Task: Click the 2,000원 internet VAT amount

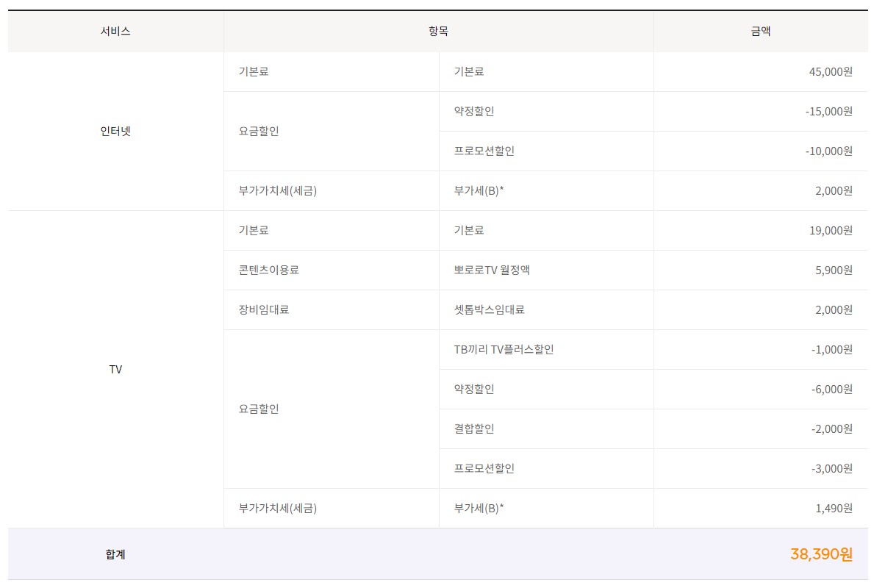Action: click(x=834, y=191)
